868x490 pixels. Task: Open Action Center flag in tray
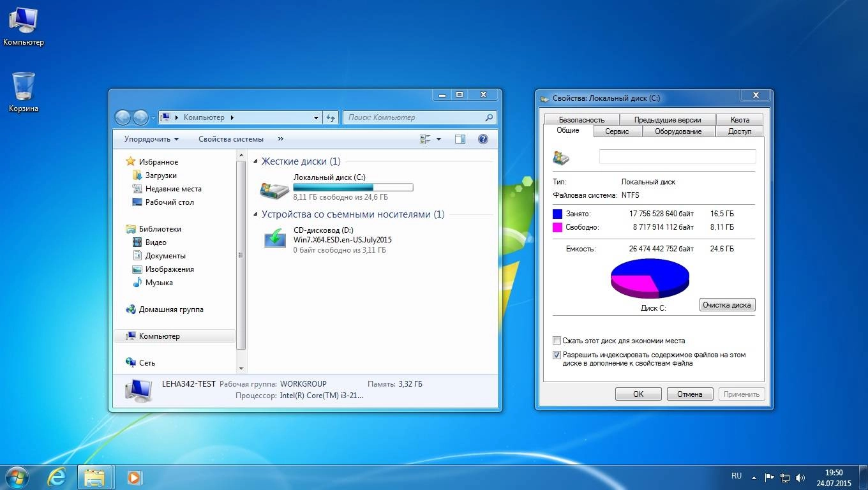770,477
